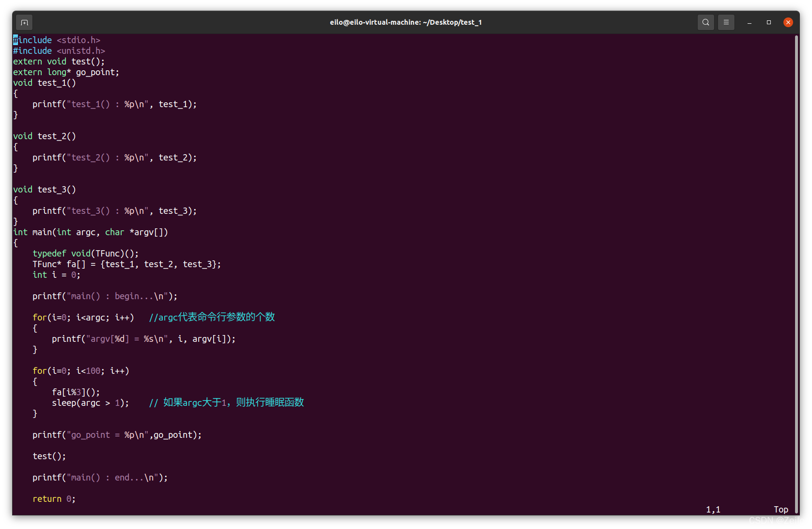812x529 pixels.
Task: Click the 'void test_1()' function header
Action: 45,83
